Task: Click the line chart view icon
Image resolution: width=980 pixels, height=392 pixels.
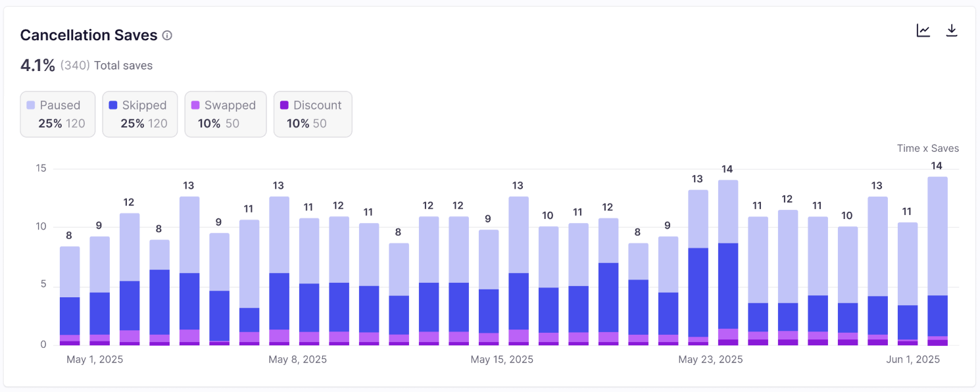Action: pos(923,31)
